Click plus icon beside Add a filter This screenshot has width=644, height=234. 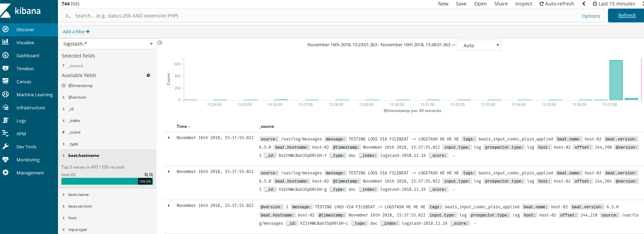[x=88, y=32]
